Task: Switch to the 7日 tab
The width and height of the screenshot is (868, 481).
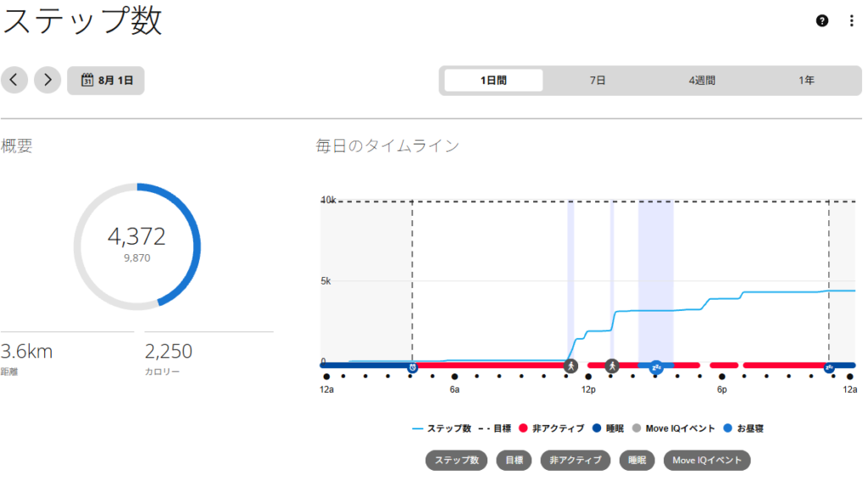Action: [x=598, y=80]
